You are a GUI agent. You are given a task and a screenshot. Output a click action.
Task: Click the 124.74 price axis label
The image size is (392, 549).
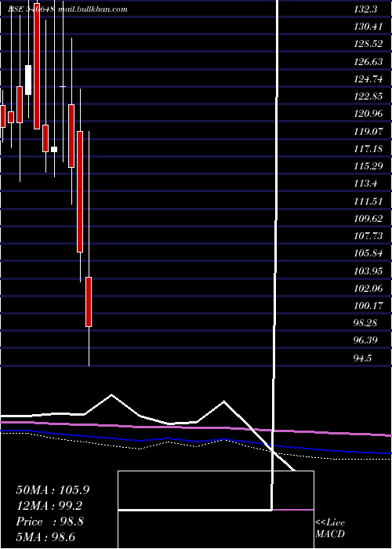tap(368, 79)
